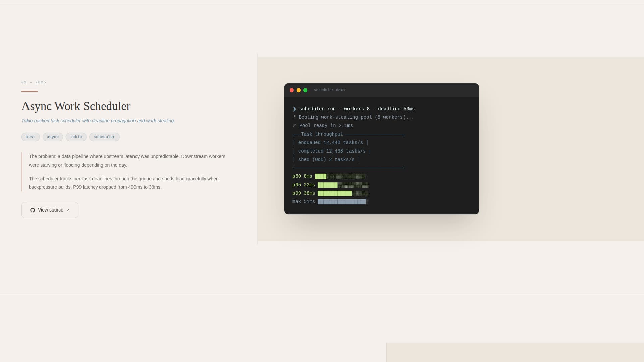
Task: Click the checkmark beside 'Pool ready in 2.1ms'
Action: pos(294,125)
